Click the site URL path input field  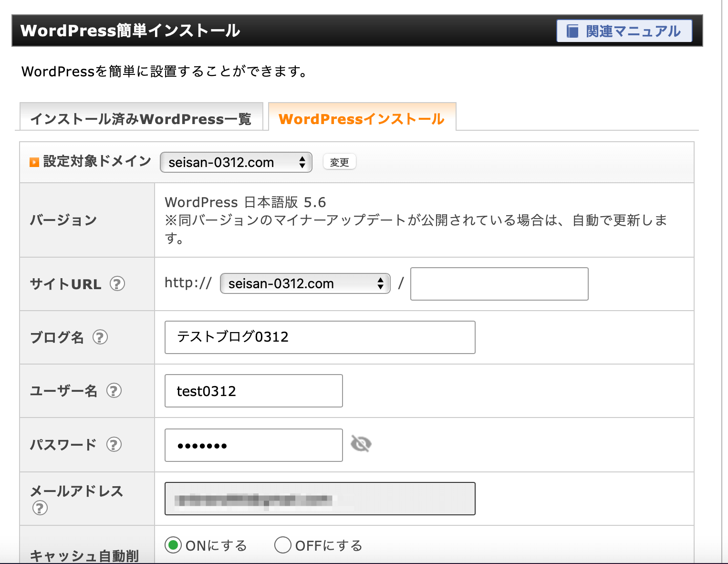coord(499,284)
